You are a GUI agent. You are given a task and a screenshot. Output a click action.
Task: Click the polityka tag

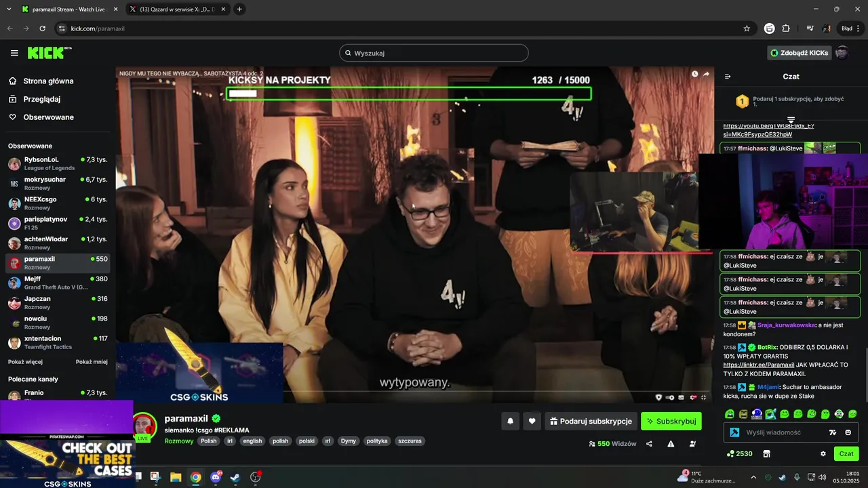377,441
